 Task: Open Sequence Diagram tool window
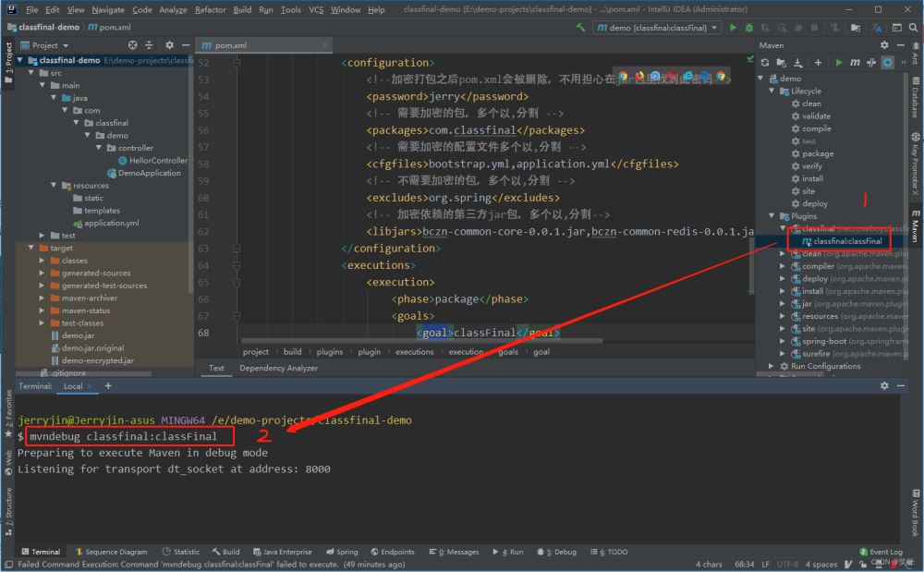[x=112, y=552]
